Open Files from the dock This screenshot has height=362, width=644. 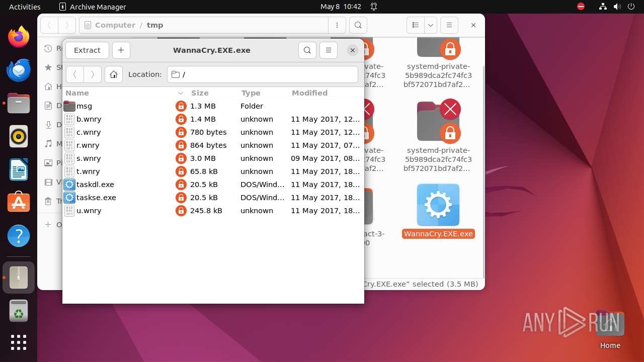19,103
